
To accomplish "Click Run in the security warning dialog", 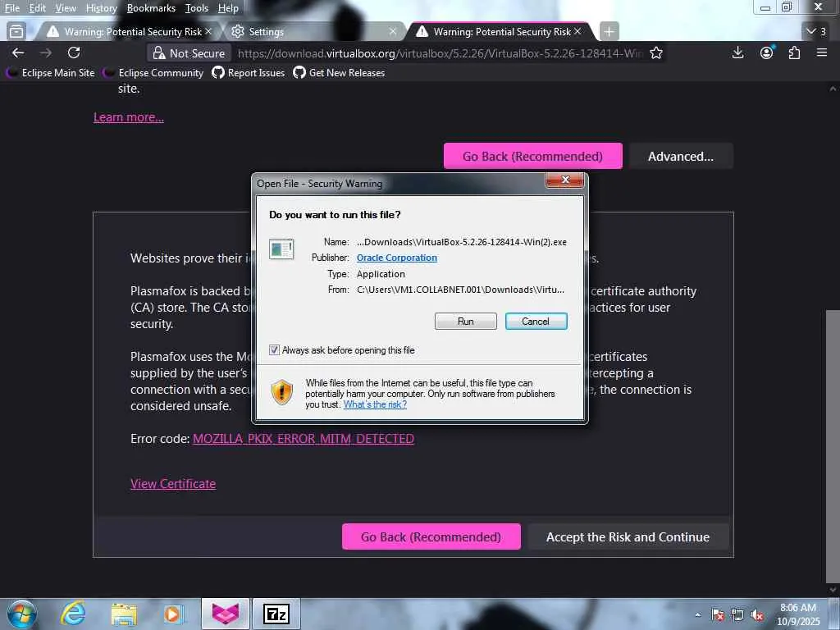I will 466,321.
